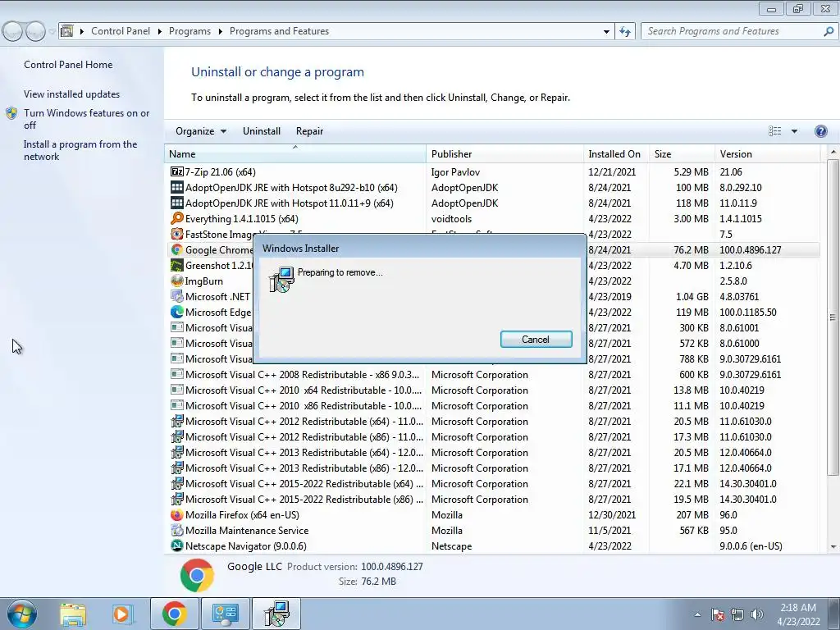Click the Everything search magnifier icon

point(177,218)
